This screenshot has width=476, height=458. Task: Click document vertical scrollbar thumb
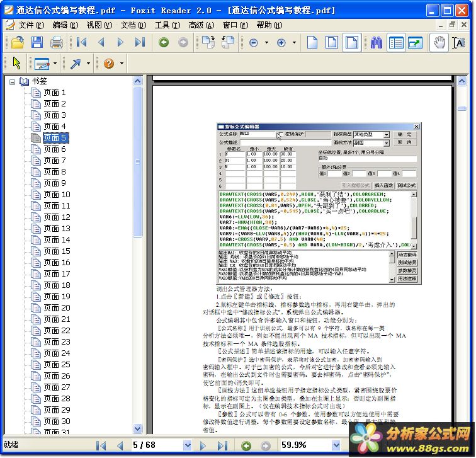click(x=462, y=108)
